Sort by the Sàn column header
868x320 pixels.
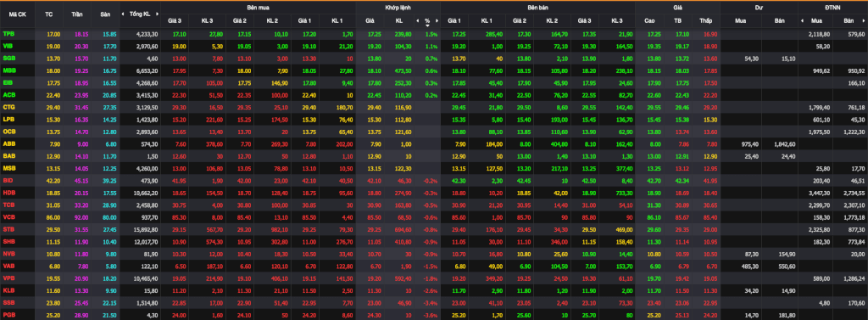point(104,14)
